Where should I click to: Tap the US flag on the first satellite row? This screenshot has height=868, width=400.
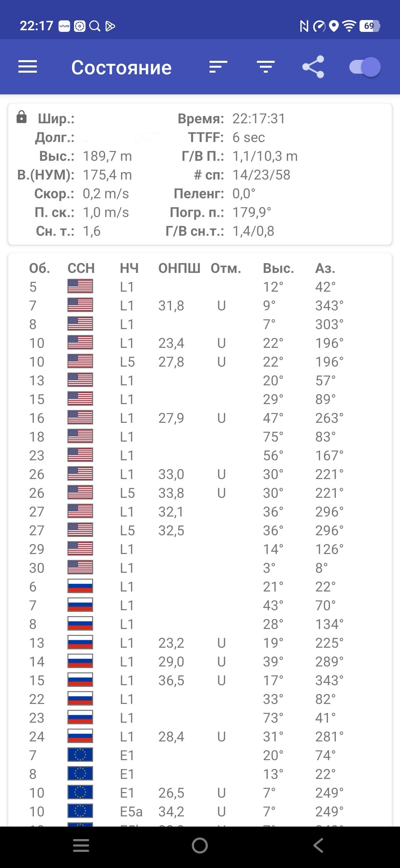click(x=80, y=287)
